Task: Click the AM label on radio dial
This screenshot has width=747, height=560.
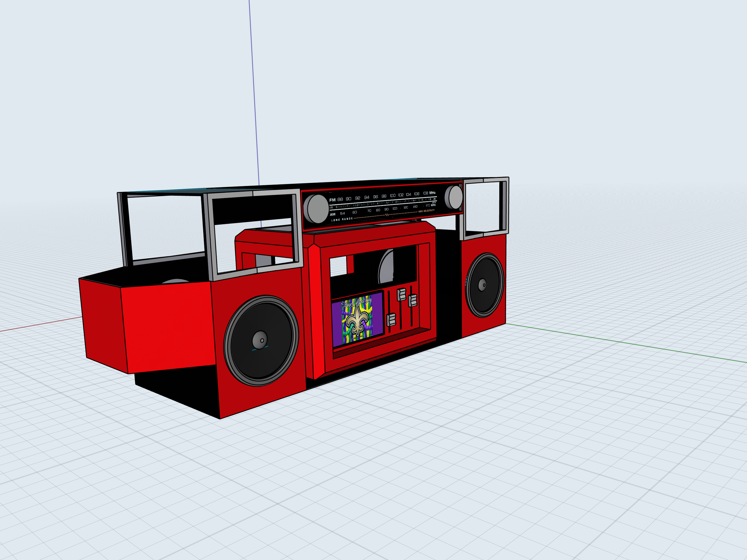Action: [333, 215]
